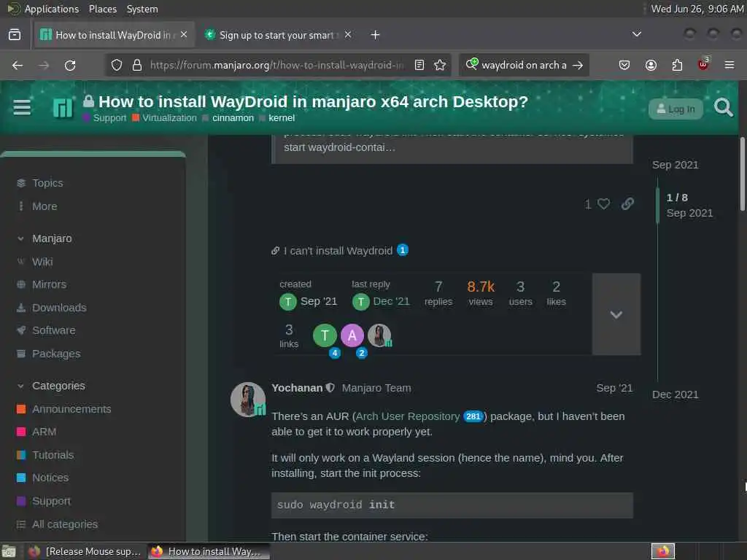
Task: Open new tab with plus icon
Action: (x=376, y=35)
